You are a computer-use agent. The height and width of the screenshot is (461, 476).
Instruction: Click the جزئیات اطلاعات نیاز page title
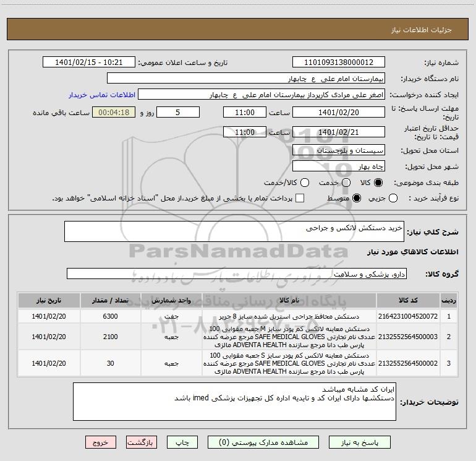point(422,30)
